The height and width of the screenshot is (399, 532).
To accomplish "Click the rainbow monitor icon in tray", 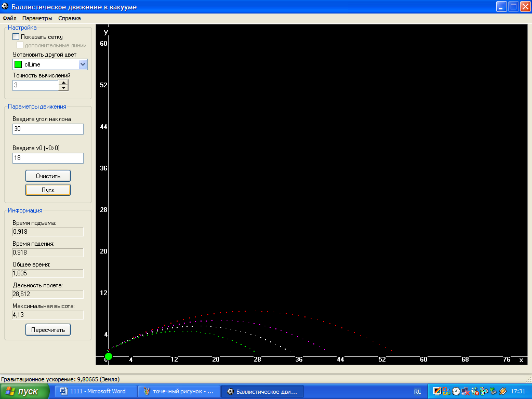I will coord(437,391).
